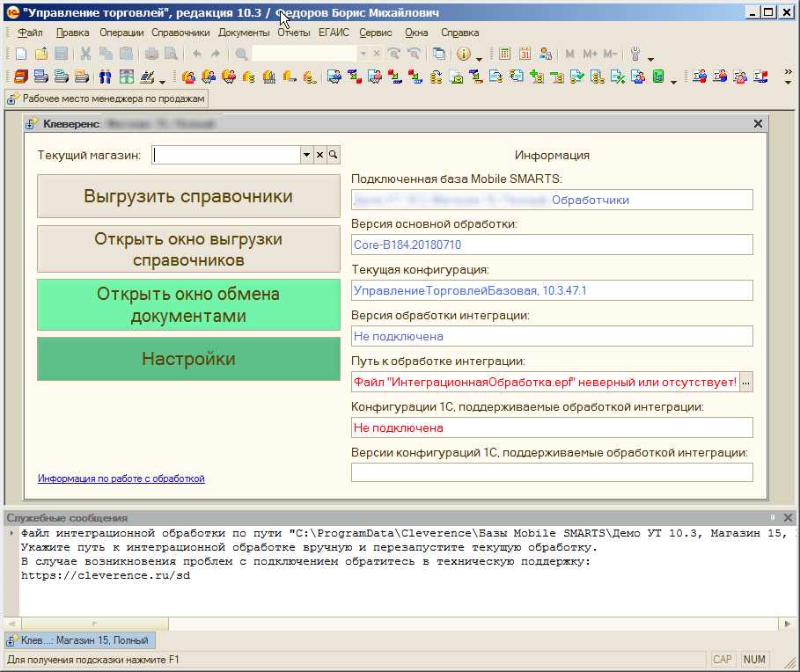Click the https://cleverence.ru/sd text line
The image size is (800, 672).
coord(106,575)
